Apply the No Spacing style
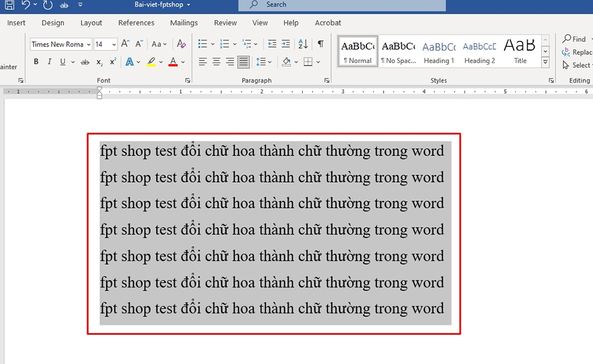The height and width of the screenshot is (364, 593). [x=398, y=51]
